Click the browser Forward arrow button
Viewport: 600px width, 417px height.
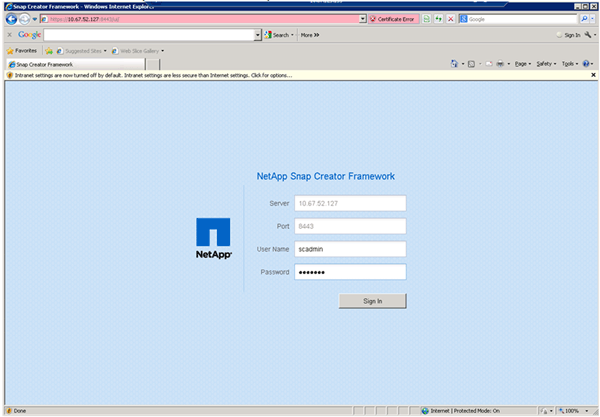pos(24,19)
